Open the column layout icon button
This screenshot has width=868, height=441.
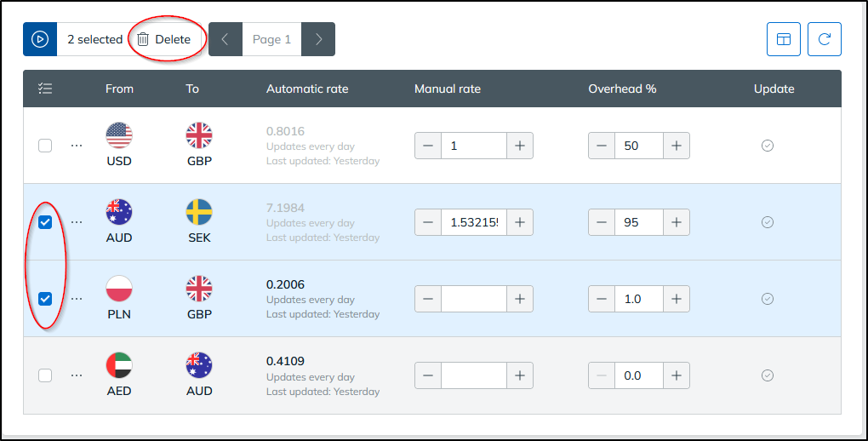[x=783, y=39]
